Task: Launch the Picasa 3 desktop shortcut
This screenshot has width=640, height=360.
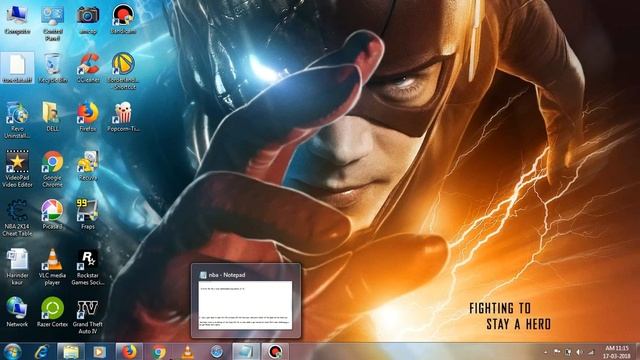Action: 52,214
